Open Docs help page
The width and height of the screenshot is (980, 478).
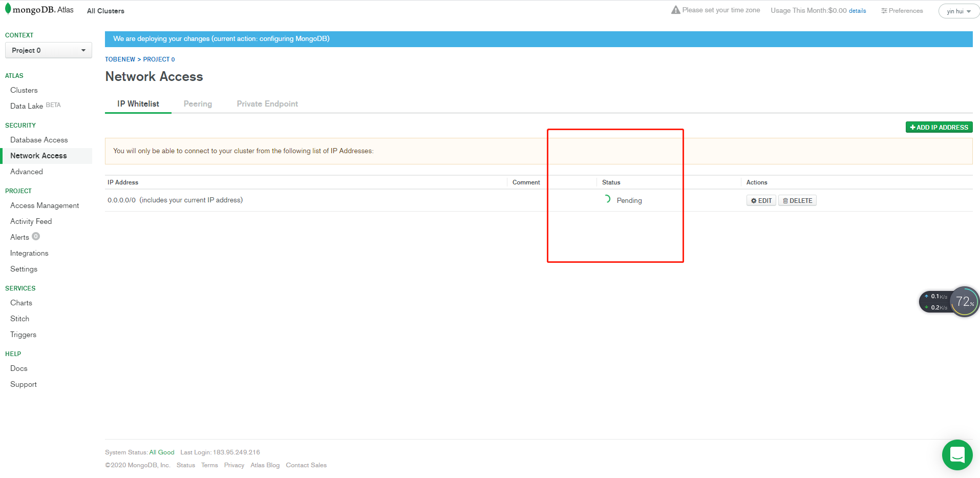pos(19,368)
